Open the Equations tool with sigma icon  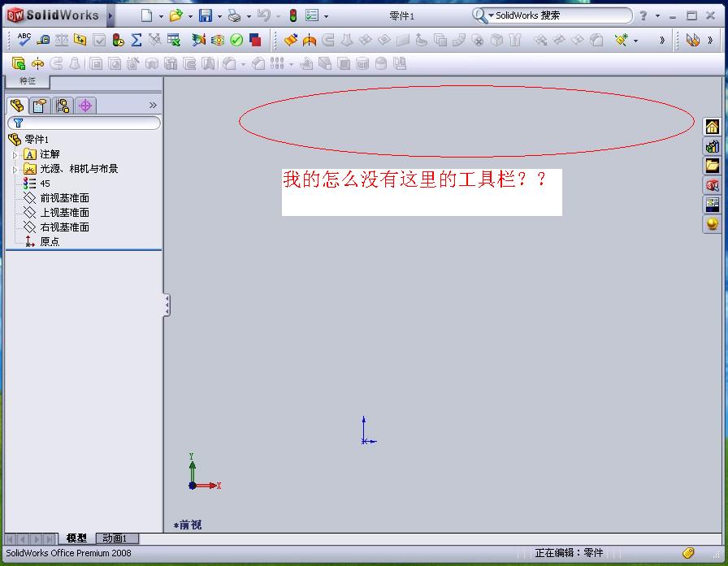tap(136, 39)
